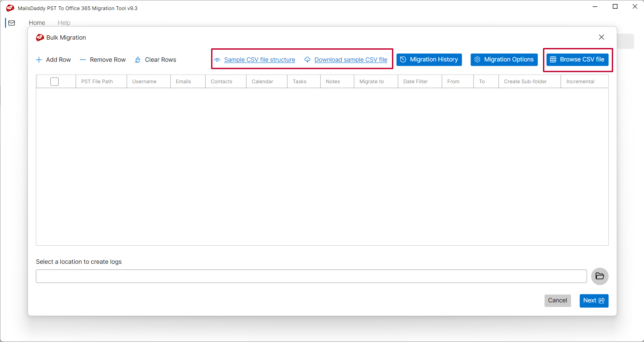Open folder browser for log location

(599, 276)
